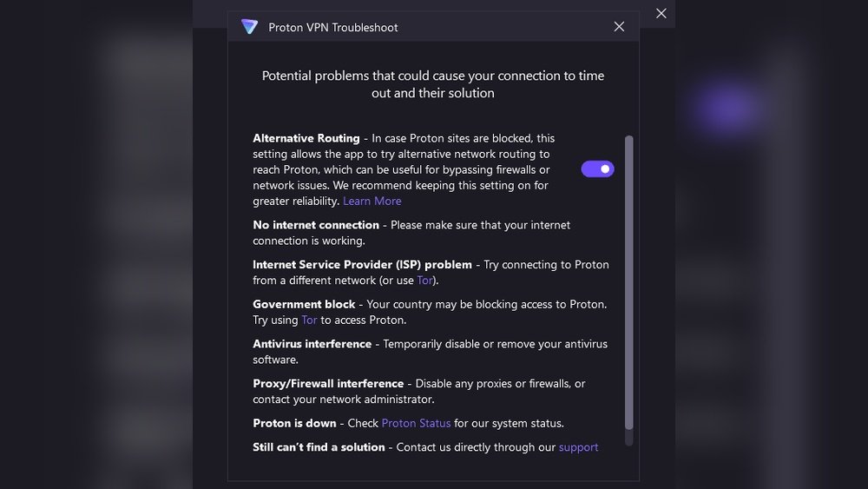Image resolution: width=868 pixels, height=489 pixels.
Task: Click the Internet Service Provider (ISP) problem heading
Action: tap(362, 265)
